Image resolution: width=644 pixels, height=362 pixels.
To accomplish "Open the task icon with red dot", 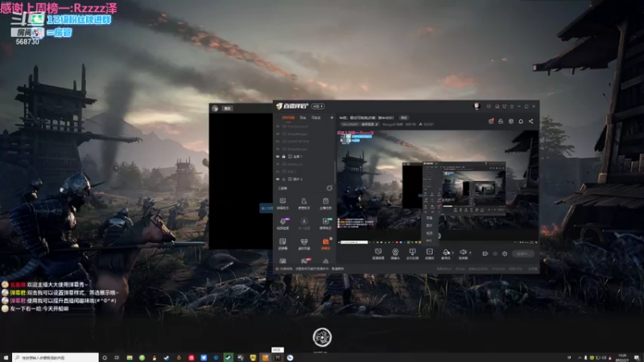I will (491, 121).
